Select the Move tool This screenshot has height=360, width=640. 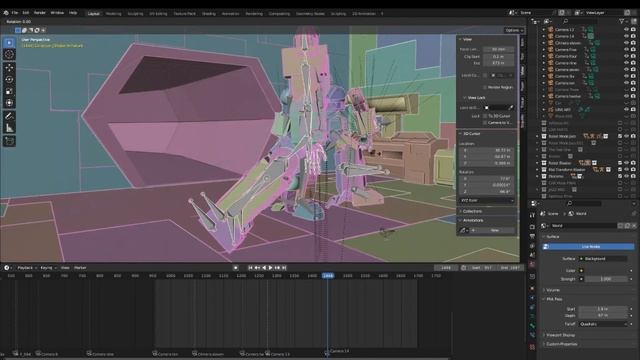(x=9, y=68)
